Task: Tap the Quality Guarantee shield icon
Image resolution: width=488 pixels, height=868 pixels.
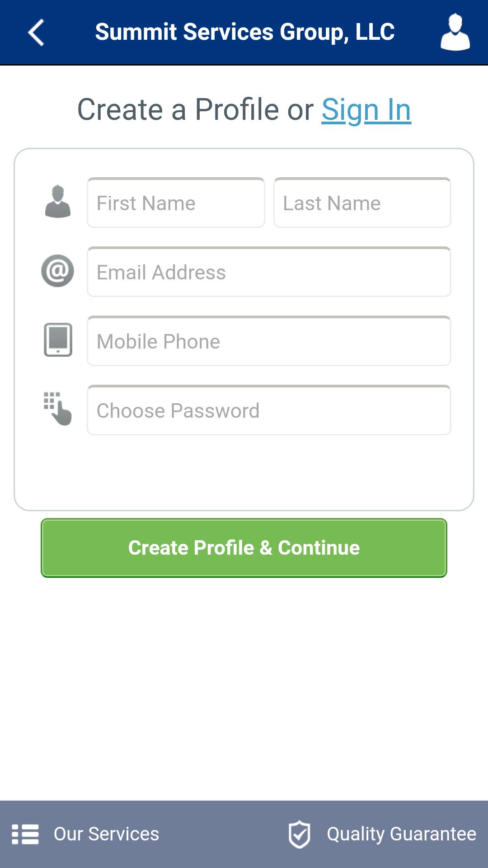Action: pyautogui.click(x=299, y=834)
